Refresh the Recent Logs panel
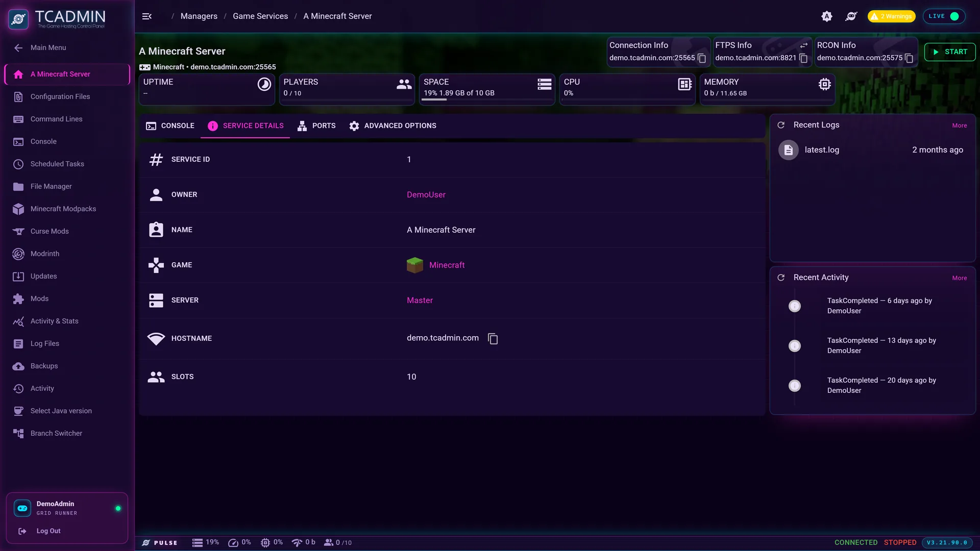 tap(781, 125)
